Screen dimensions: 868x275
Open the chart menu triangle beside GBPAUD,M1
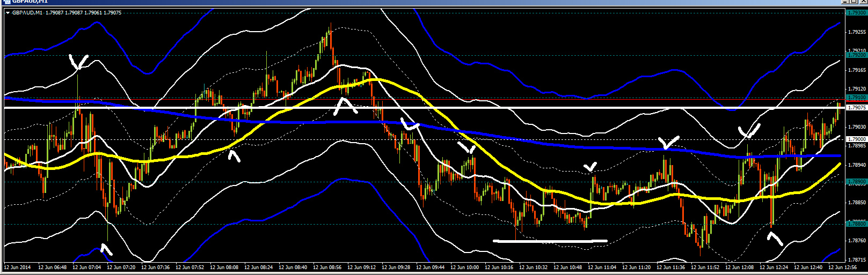(x=8, y=12)
